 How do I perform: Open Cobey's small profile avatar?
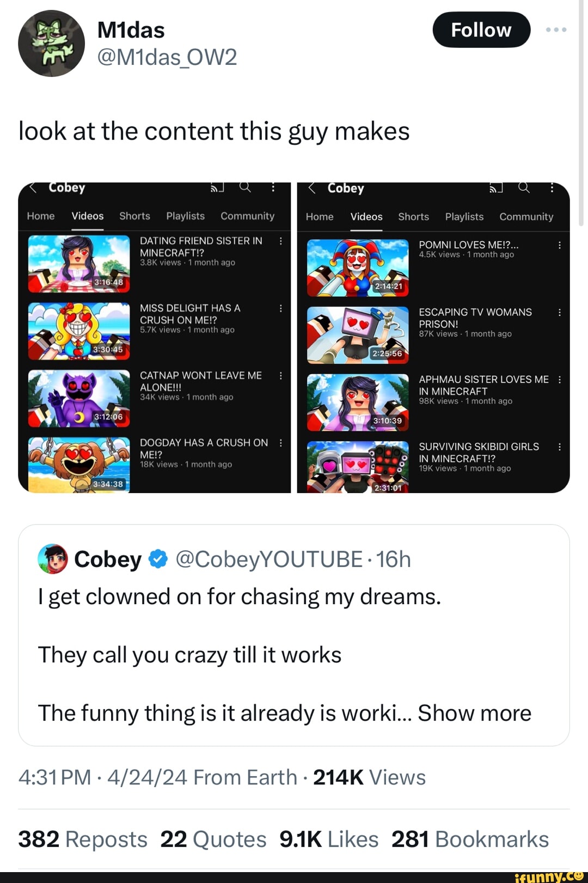pos(53,559)
